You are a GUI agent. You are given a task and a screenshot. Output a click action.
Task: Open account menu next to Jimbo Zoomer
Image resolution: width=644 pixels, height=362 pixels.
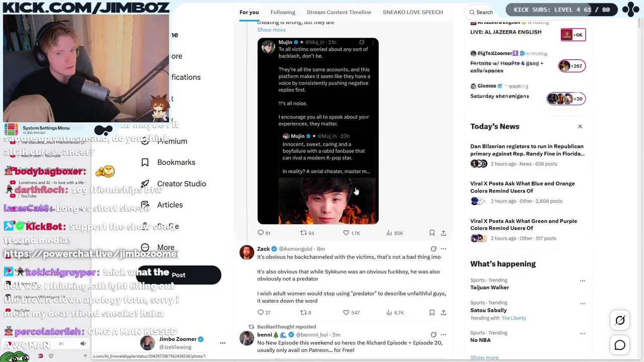[x=222, y=343]
